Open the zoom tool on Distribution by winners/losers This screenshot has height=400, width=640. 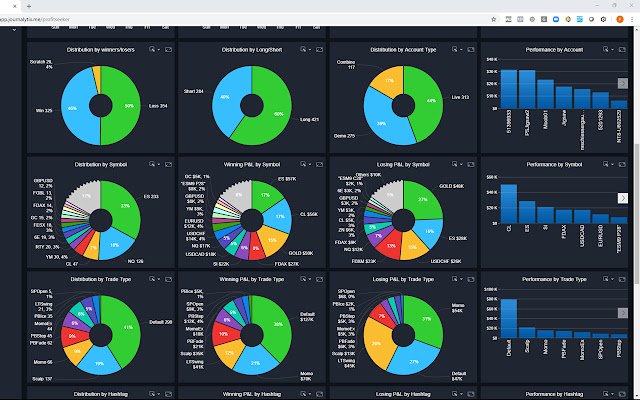[x=152, y=49]
